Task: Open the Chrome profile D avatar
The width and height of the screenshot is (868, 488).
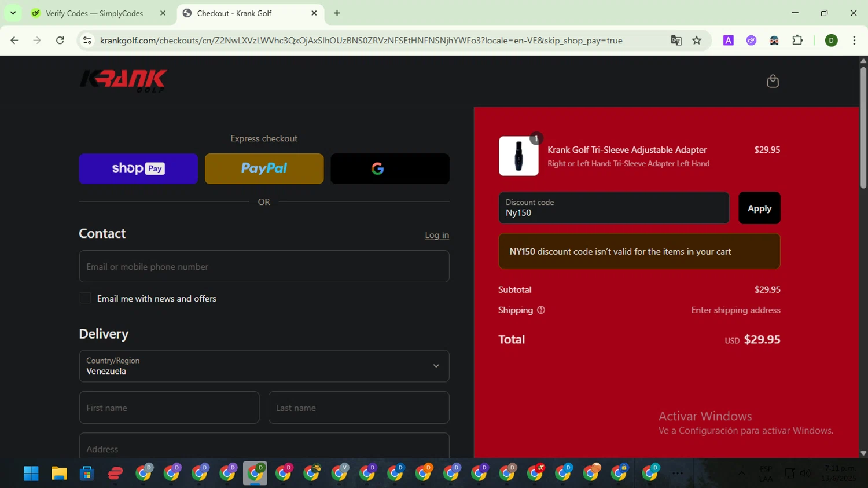Action: tap(832, 41)
